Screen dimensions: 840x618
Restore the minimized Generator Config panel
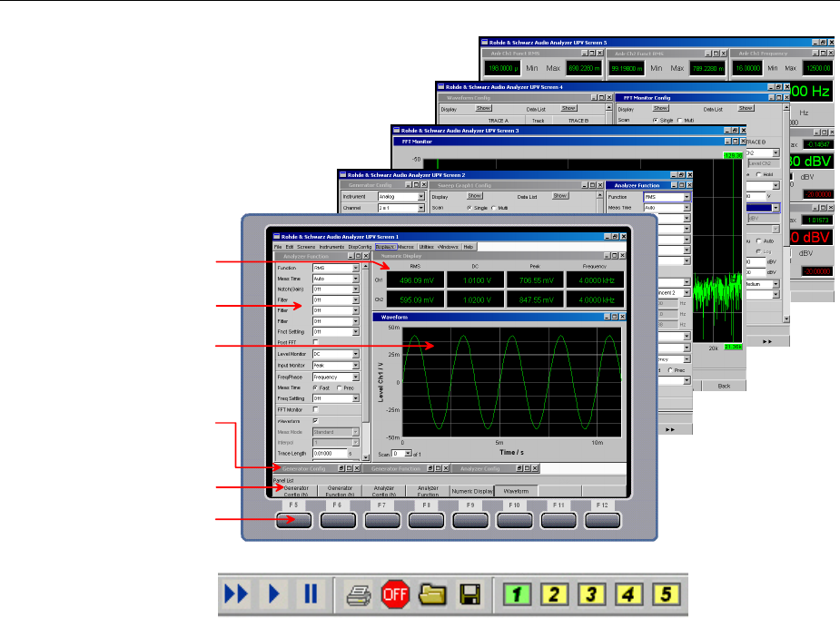(341, 468)
